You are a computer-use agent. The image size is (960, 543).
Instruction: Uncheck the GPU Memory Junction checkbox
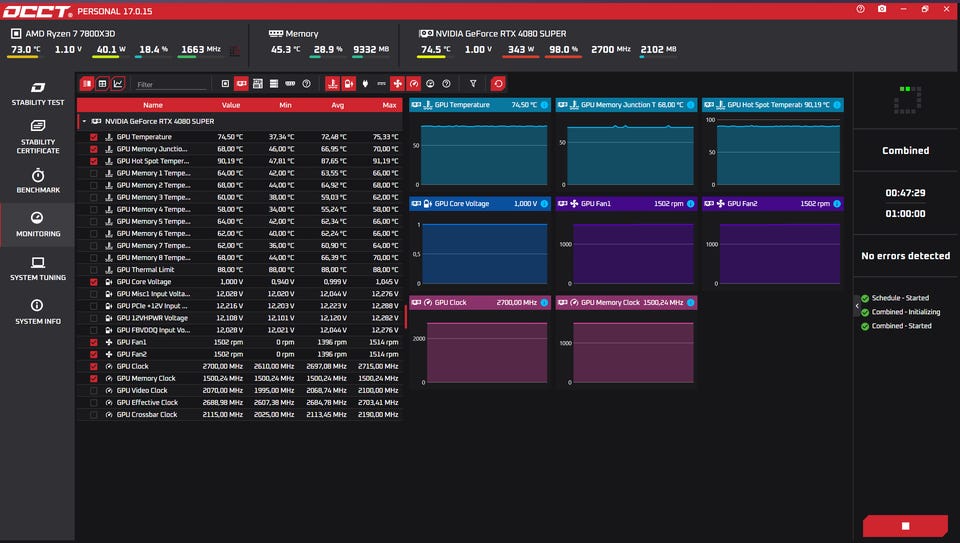click(94, 149)
